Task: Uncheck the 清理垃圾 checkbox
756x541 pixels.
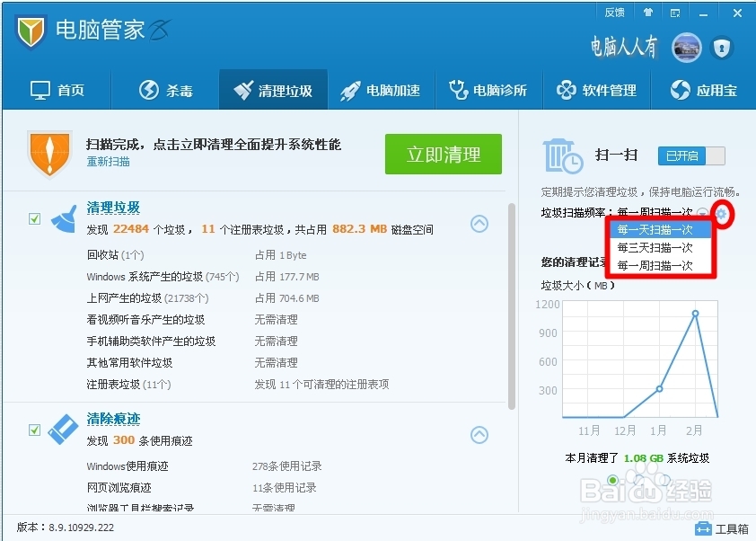Action: (34, 218)
